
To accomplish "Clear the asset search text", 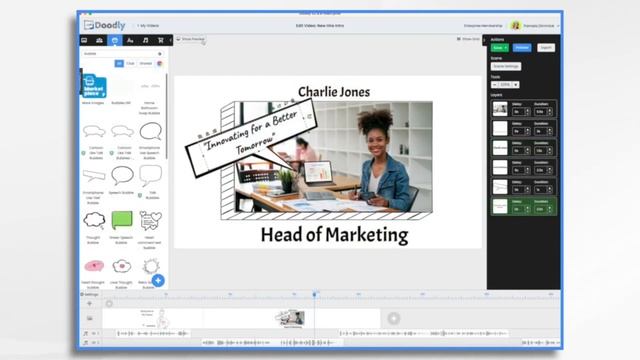I will point(160,53).
